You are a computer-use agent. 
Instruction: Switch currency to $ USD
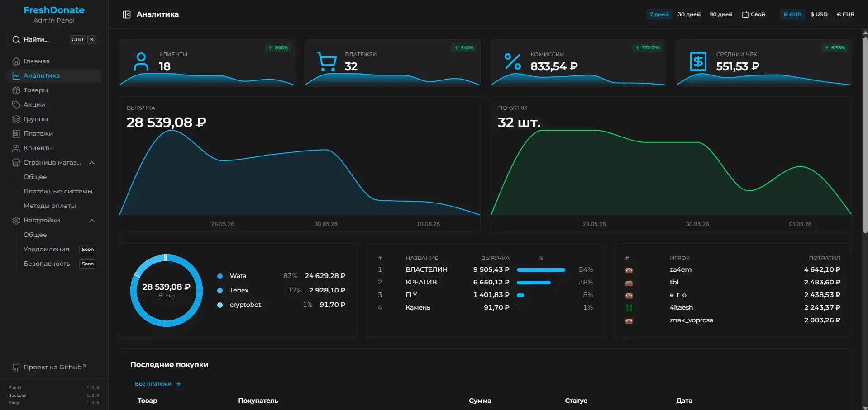pos(819,14)
